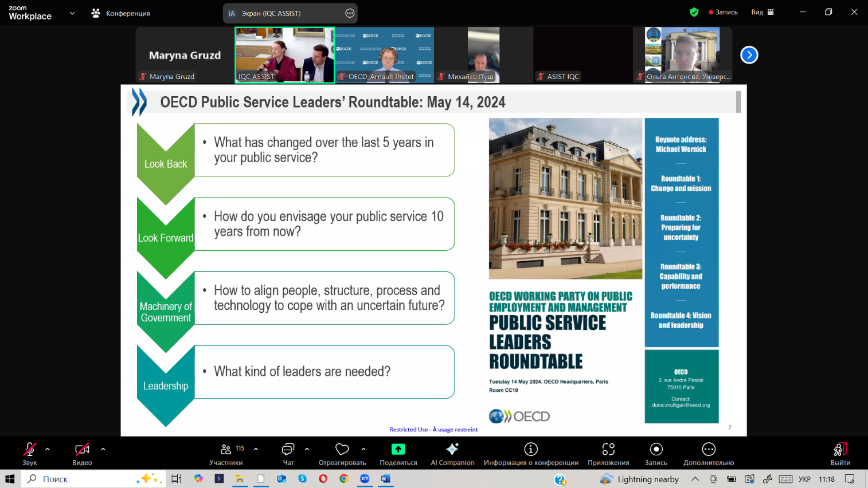Expand reactions options arrow next to Отреагировать
868x488 pixels.
click(x=363, y=449)
